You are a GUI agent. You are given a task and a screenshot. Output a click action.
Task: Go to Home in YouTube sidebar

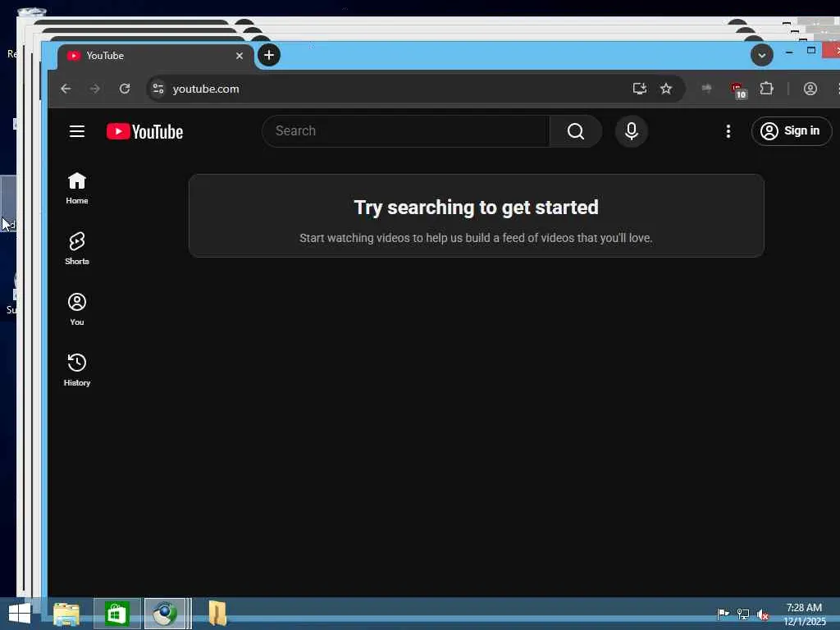76,188
